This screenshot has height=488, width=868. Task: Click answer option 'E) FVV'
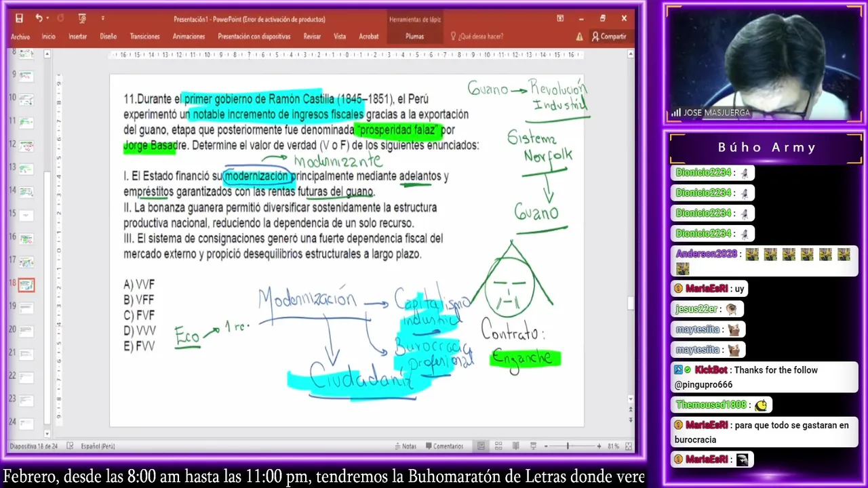tap(139, 346)
